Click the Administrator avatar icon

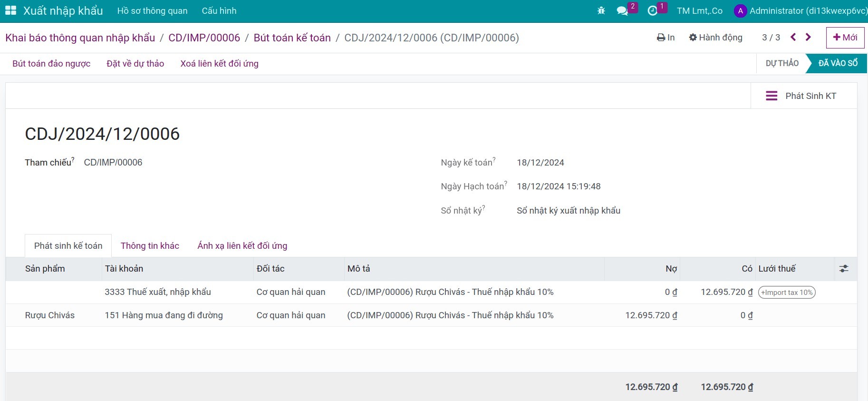[x=740, y=11]
